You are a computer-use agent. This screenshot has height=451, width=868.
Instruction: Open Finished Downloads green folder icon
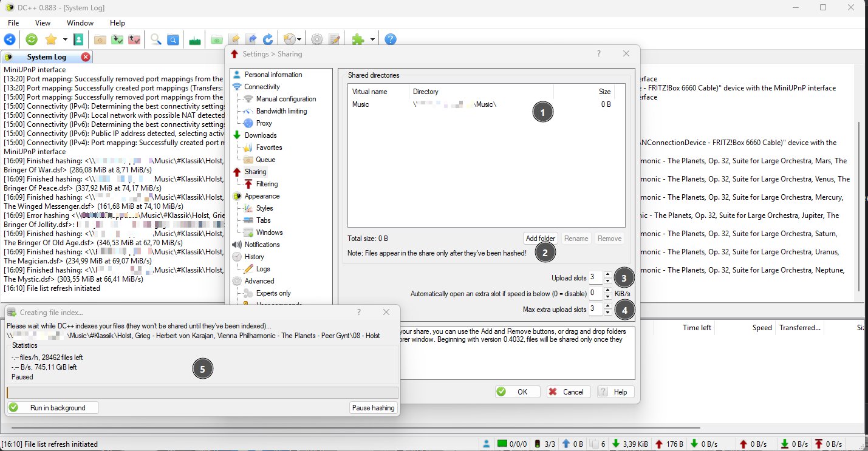[117, 39]
